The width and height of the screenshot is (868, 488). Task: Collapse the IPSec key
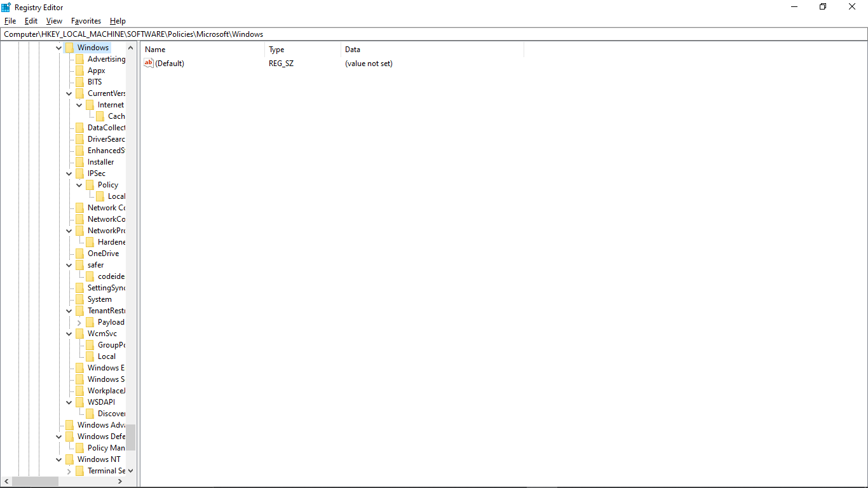[x=69, y=173]
